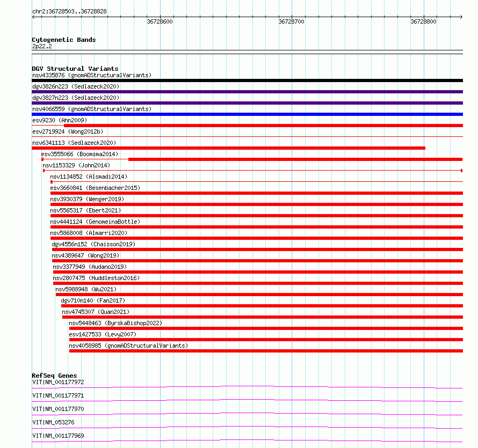This screenshot has width=478, height=448.
Task: Select variant nsv5868008 (Almarri2020) label
Action: (89, 233)
